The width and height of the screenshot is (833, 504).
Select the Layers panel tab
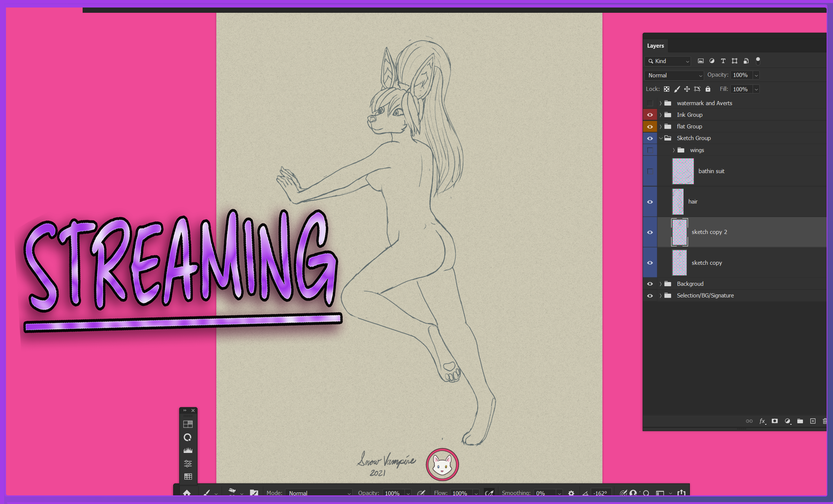[x=655, y=46]
